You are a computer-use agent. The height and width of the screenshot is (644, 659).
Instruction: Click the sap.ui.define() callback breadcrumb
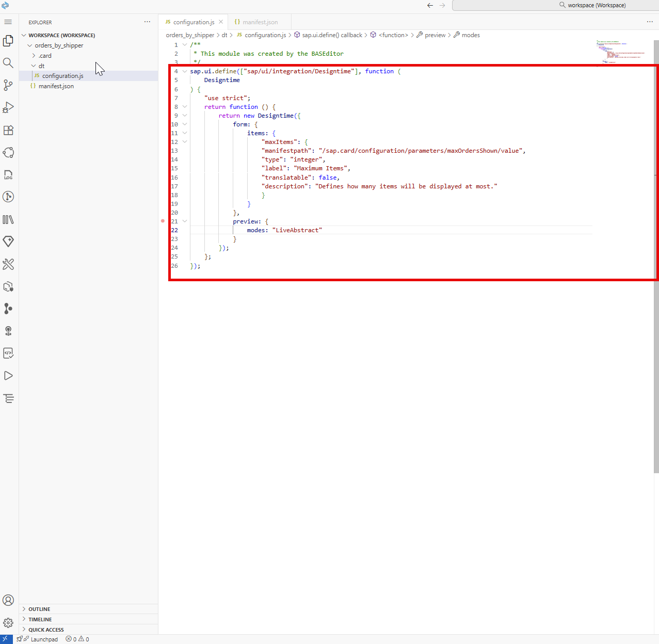[x=328, y=35]
